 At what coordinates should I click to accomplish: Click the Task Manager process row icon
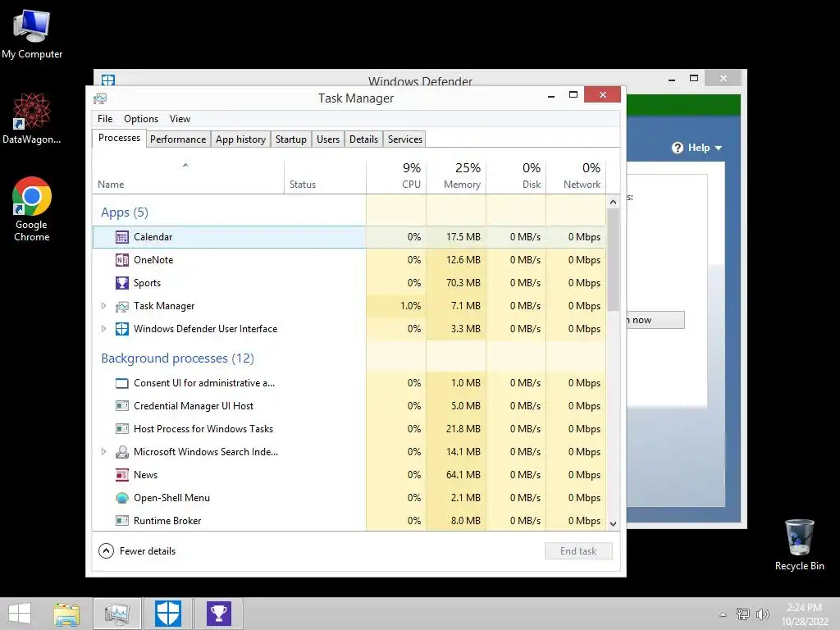(122, 306)
